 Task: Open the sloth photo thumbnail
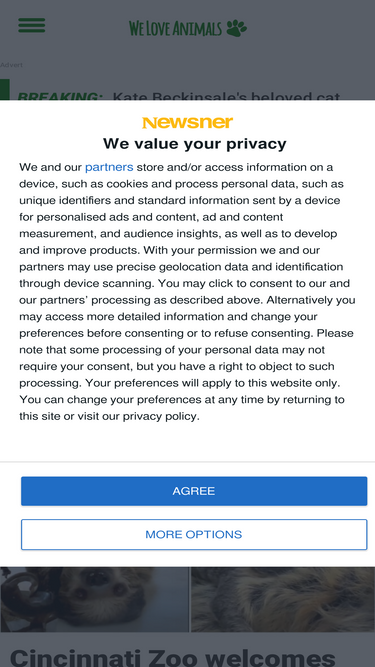[x=94, y=599]
